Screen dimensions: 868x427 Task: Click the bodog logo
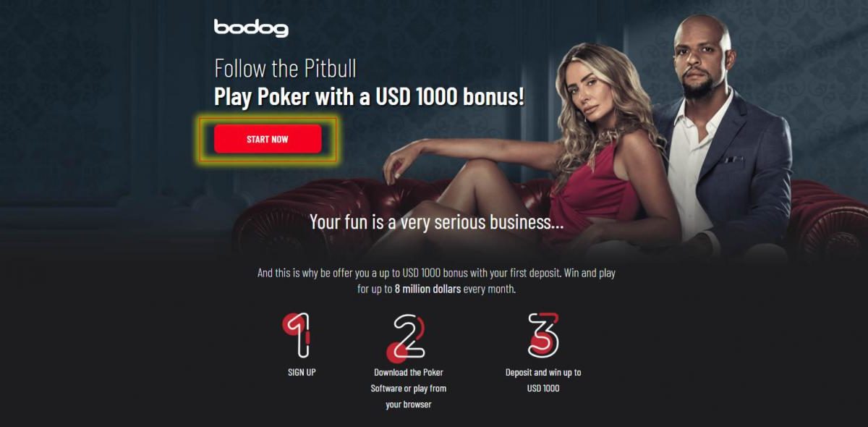[x=251, y=28]
